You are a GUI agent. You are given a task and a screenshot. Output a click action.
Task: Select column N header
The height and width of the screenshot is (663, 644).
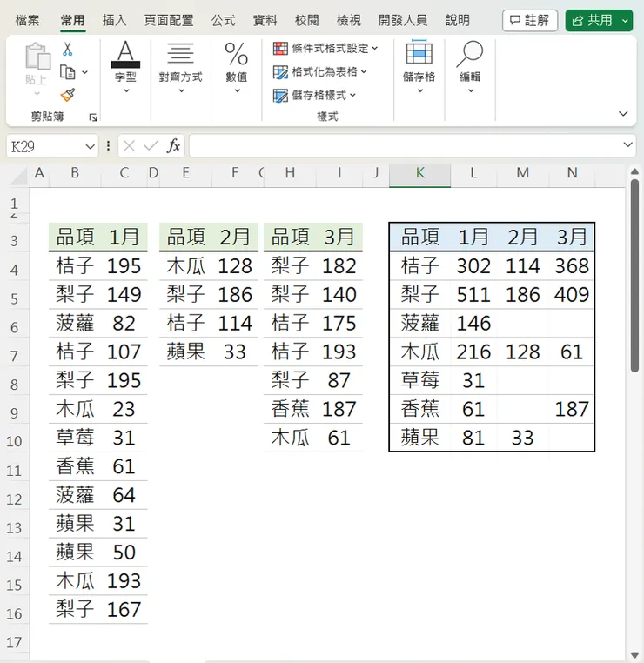pyautogui.click(x=572, y=173)
